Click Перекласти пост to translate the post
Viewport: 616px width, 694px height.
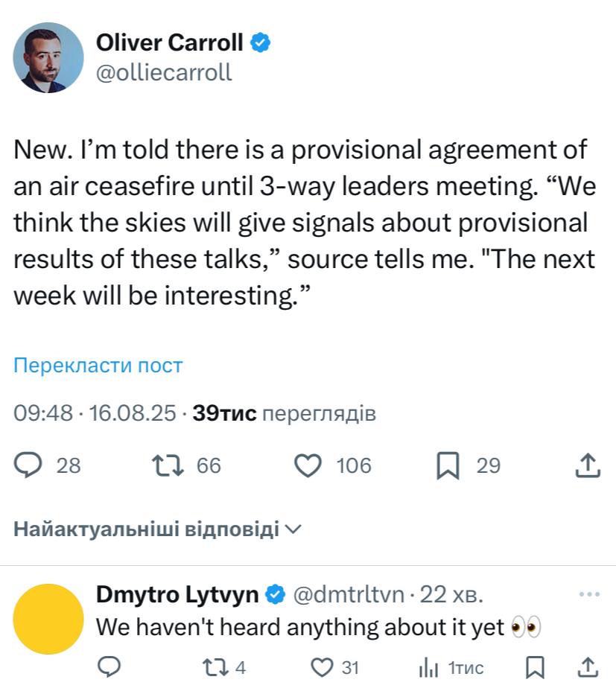(x=98, y=366)
